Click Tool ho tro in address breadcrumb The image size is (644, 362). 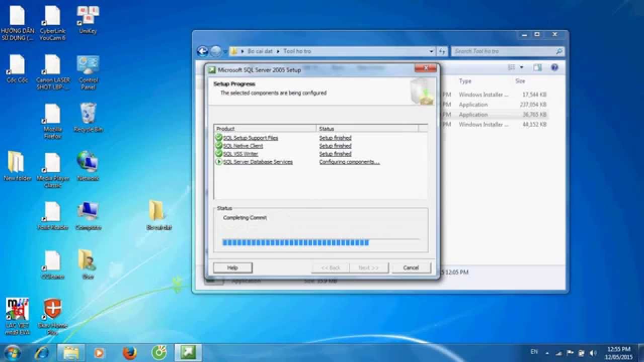click(x=297, y=51)
